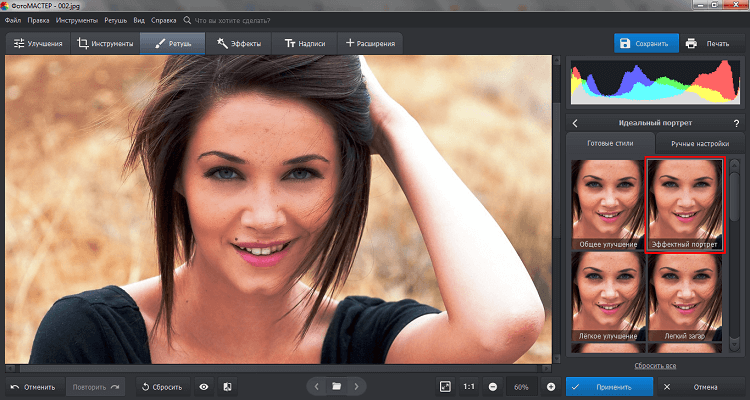Open help question mark in Идеальный портрет panel
Viewport: 750px width, 400px height.
[735, 123]
